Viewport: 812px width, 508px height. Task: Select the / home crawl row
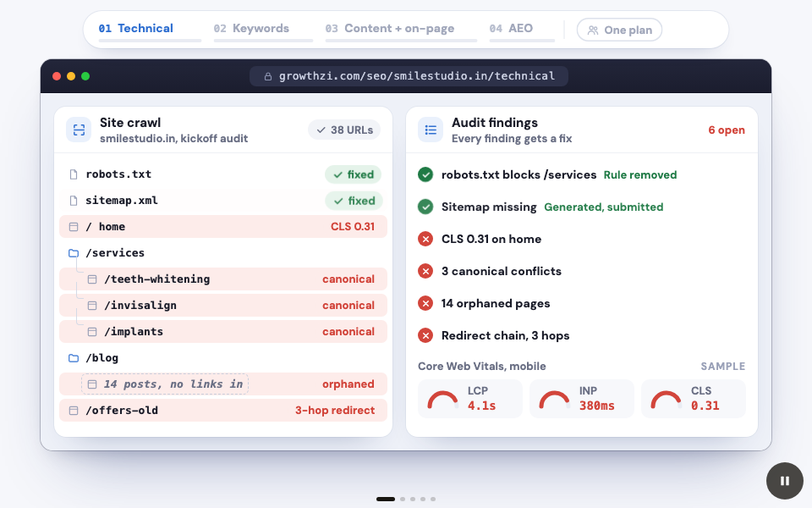coord(223,227)
